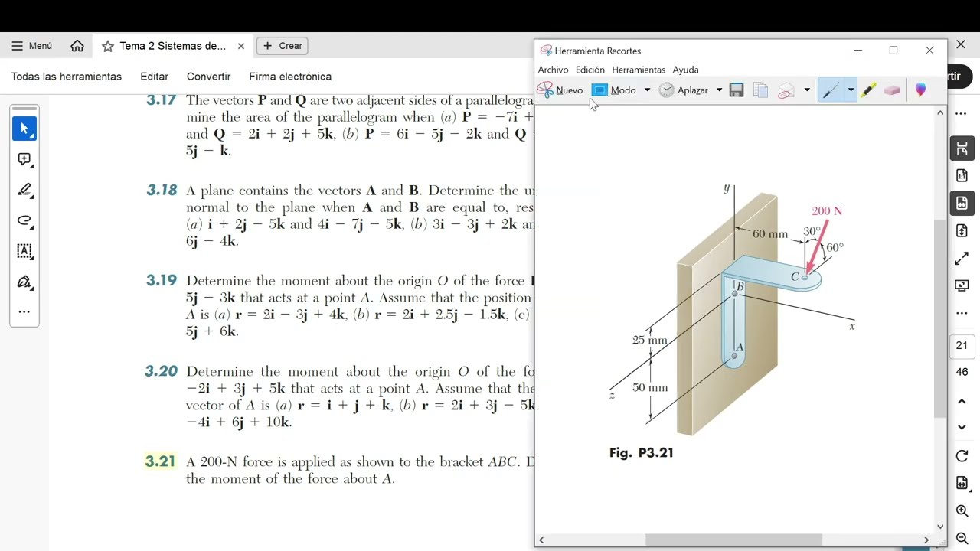Click the Snipping Tool scroll right arrow
The height and width of the screenshot is (551, 980).
926,540
